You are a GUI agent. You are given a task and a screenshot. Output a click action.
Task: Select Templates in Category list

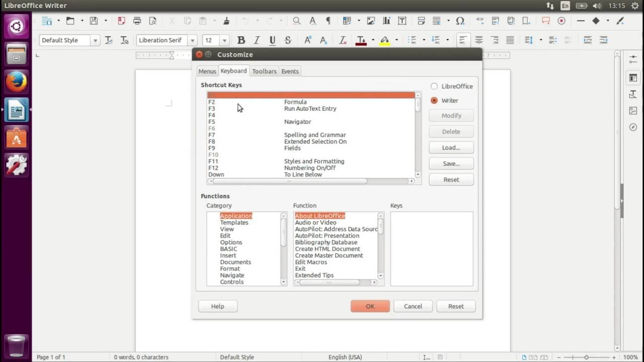tap(234, 222)
